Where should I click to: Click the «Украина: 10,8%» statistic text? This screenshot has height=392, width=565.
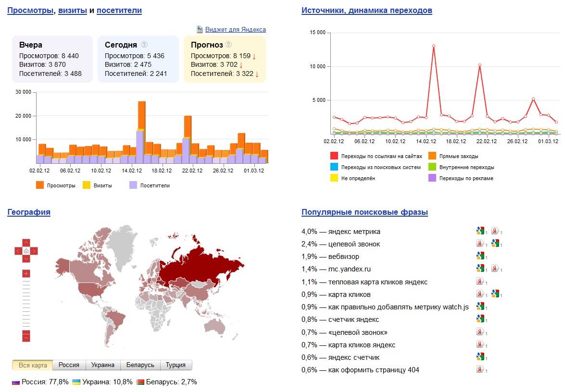click(x=107, y=382)
